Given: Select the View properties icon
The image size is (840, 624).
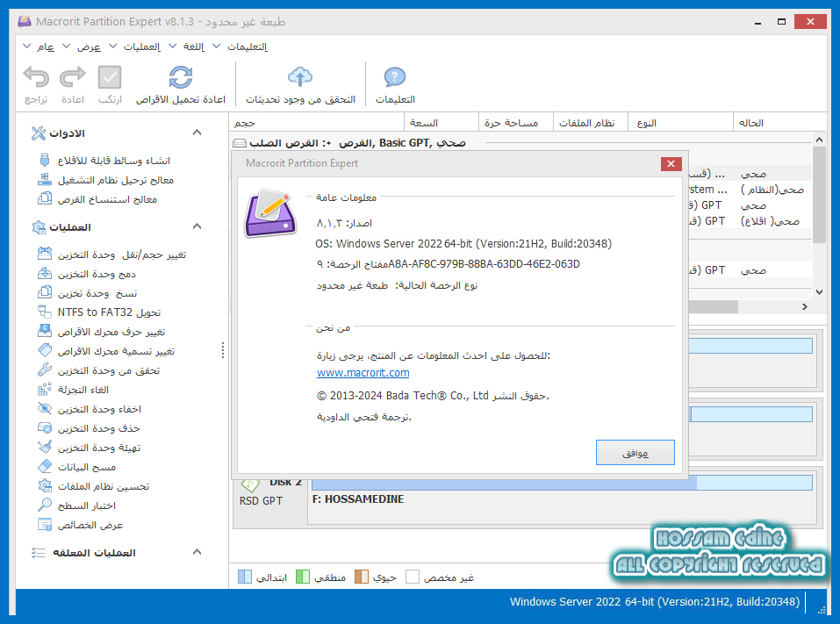Looking at the screenshot, I should 45,524.
